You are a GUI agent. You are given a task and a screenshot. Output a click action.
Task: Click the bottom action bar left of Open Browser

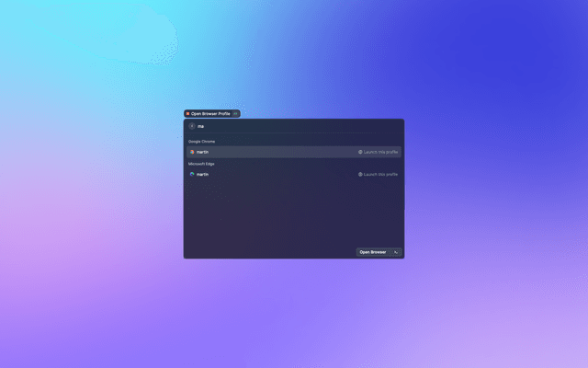click(266, 251)
